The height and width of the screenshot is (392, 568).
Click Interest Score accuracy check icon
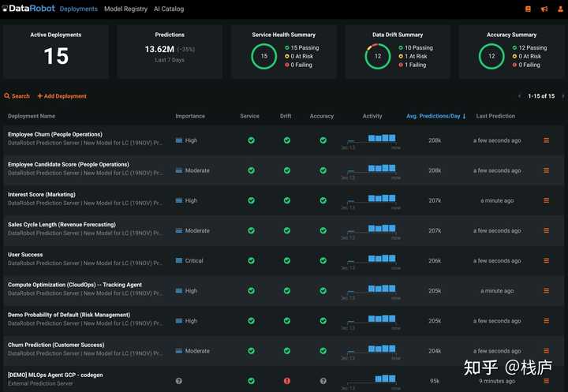pyautogui.click(x=323, y=200)
